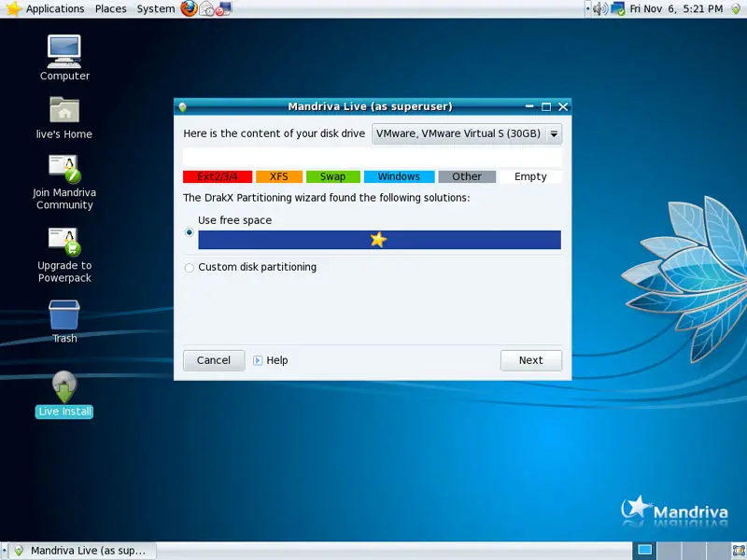Click the blue Windows legend swatch
The image size is (747, 560).
(x=400, y=176)
